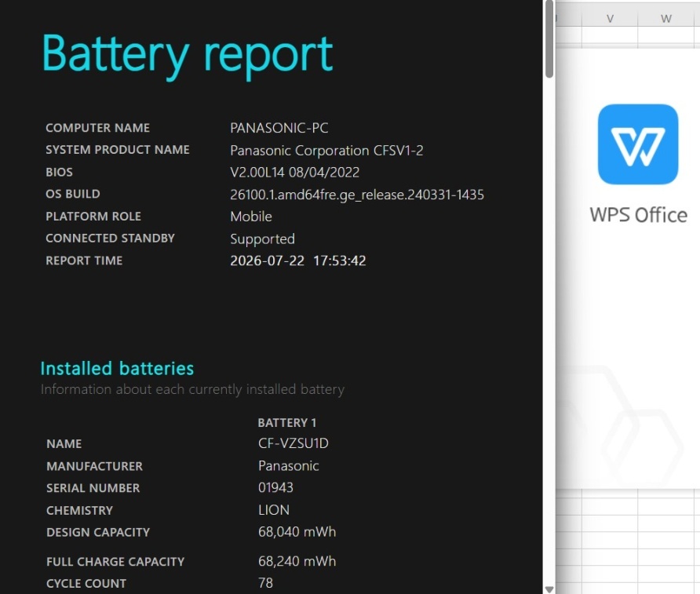Click the CYCLE COUNT label

86,584
